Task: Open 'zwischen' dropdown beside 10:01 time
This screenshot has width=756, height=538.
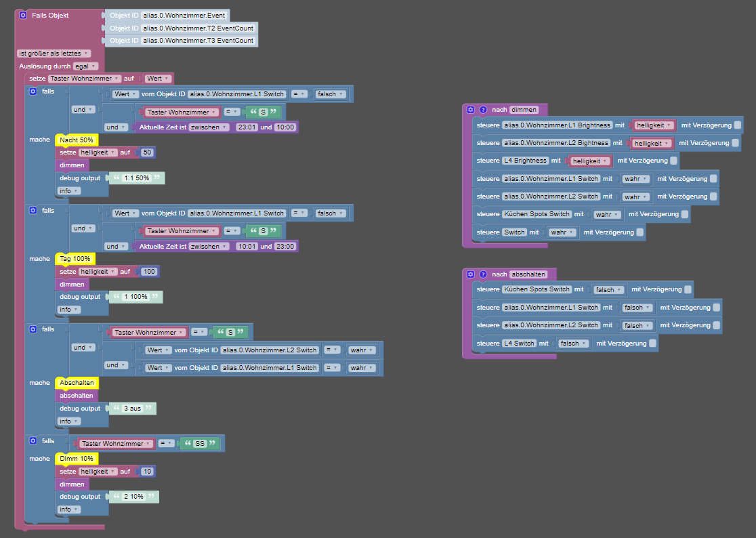Action: (209, 247)
